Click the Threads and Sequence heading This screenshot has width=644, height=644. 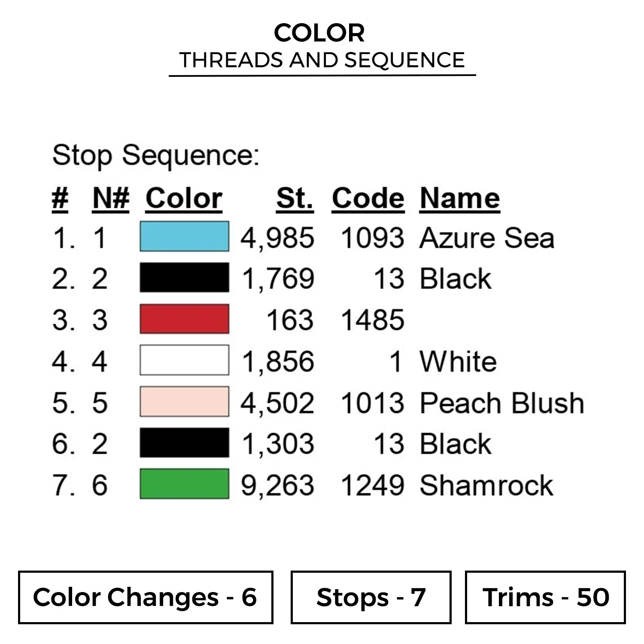click(x=322, y=60)
